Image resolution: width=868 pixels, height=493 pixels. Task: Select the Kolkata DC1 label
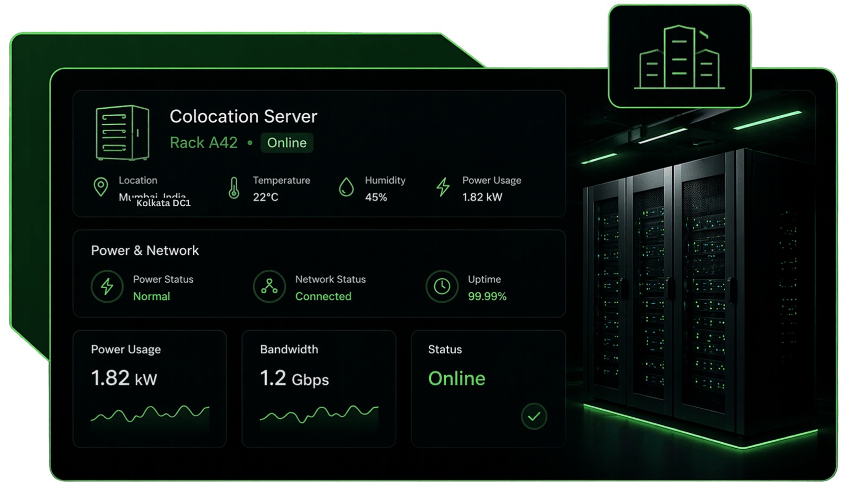(163, 204)
